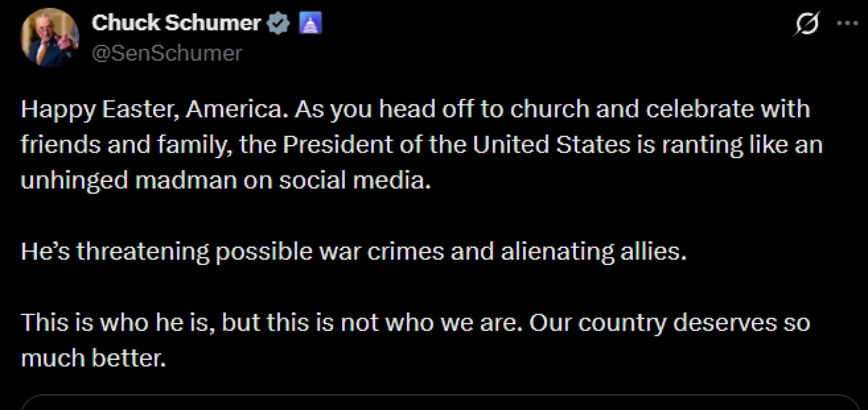This screenshot has width=868, height=410.
Task: Click "President of the United States" text
Action: (x=457, y=145)
